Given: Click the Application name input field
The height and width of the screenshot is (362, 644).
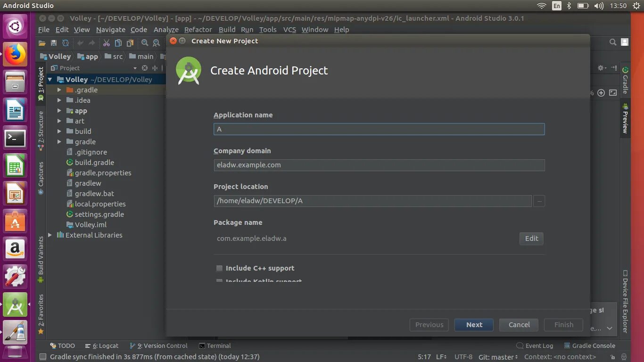Looking at the screenshot, I should click(x=379, y=129).
